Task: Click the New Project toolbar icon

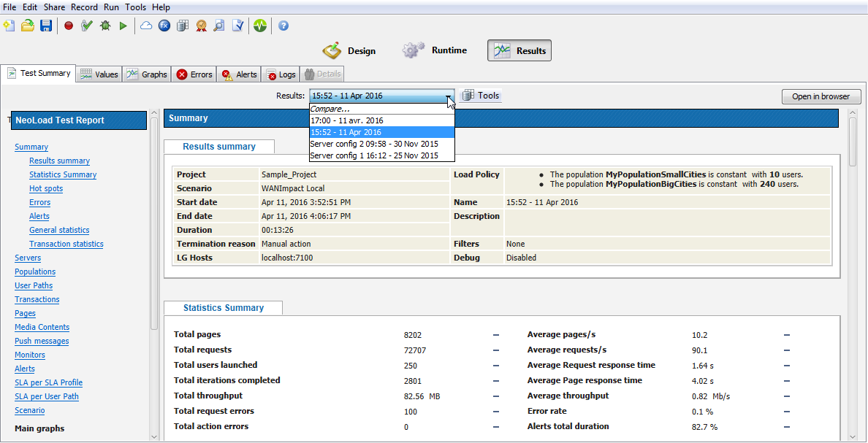Action: (x=9, y=26)
